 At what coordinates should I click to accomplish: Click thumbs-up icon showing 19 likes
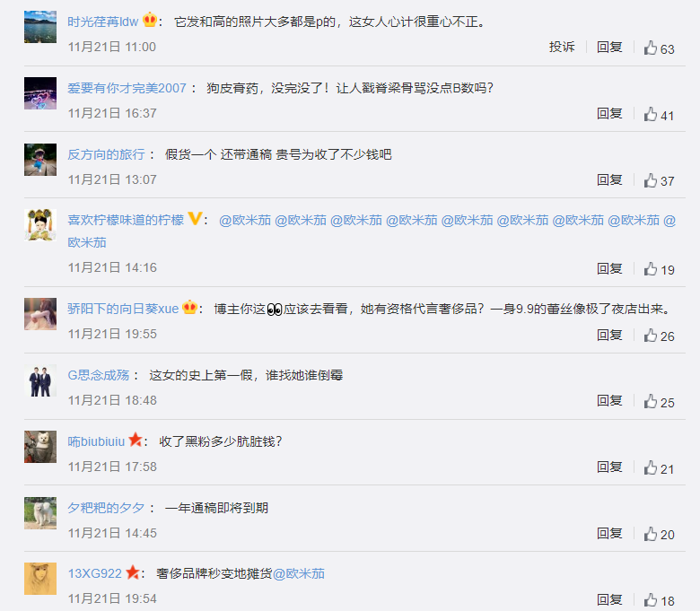tap(651, 269)
